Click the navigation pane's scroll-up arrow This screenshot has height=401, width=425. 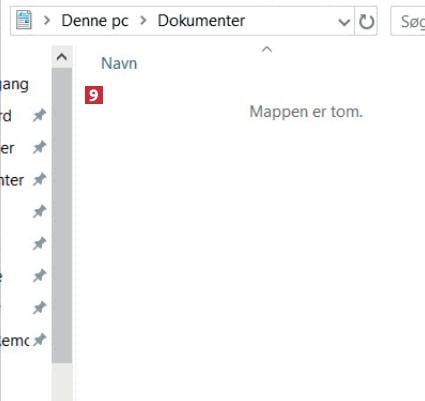coord(62,57)
